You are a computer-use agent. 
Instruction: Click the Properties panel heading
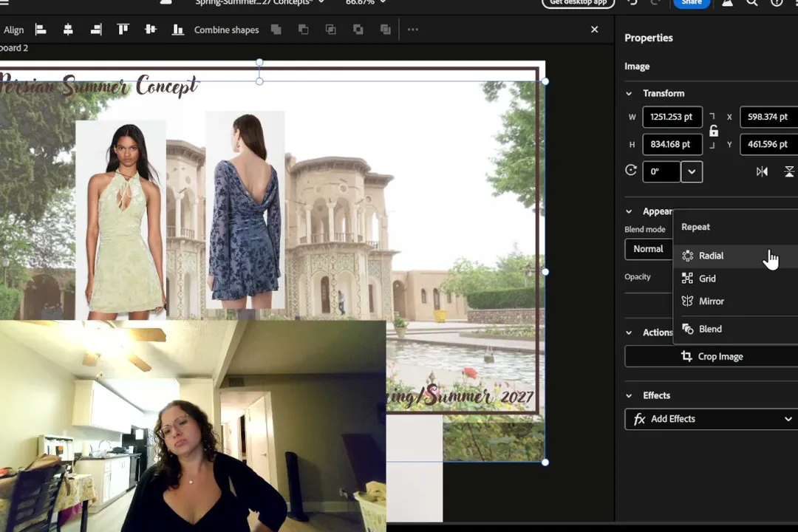649,38
